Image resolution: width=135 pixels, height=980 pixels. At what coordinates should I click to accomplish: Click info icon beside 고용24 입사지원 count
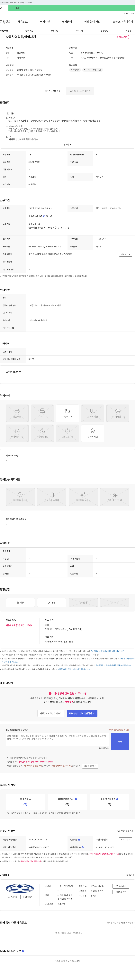coord(117,799)
